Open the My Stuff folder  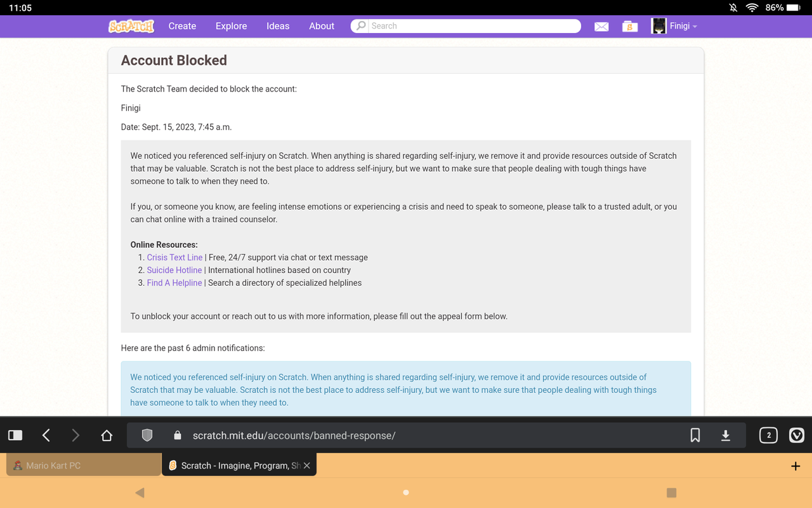629,26
